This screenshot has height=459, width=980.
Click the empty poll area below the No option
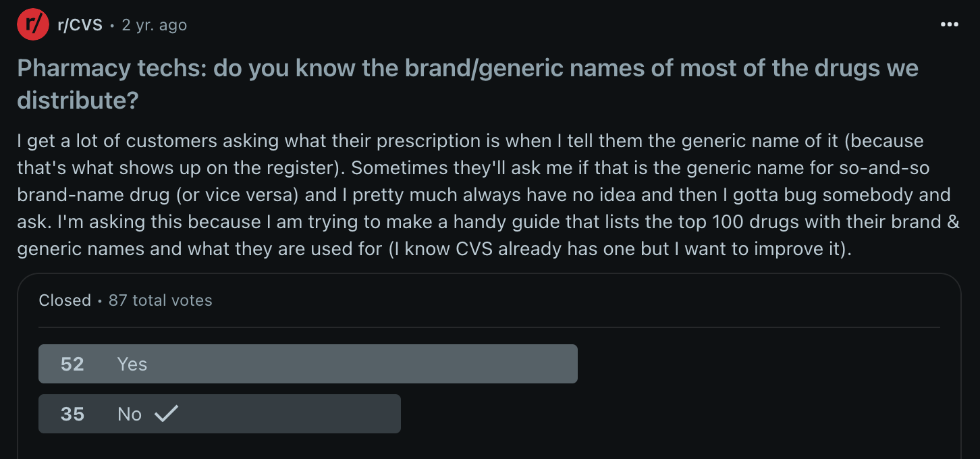click(489, 446)
